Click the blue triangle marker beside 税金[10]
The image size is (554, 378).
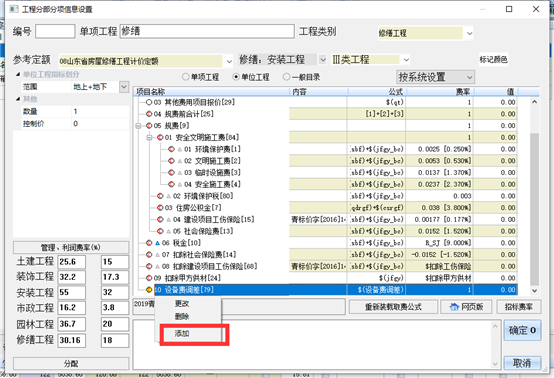158,243
